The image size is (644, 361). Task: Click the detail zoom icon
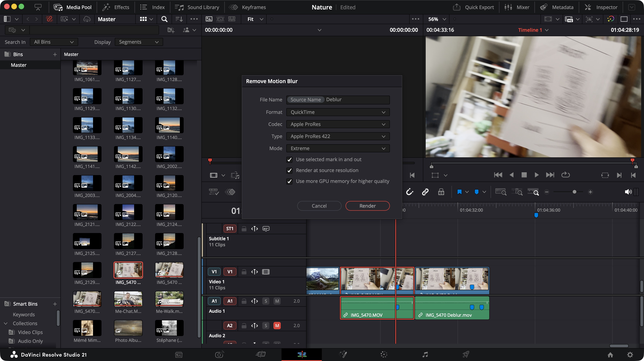tap(517, 192)
